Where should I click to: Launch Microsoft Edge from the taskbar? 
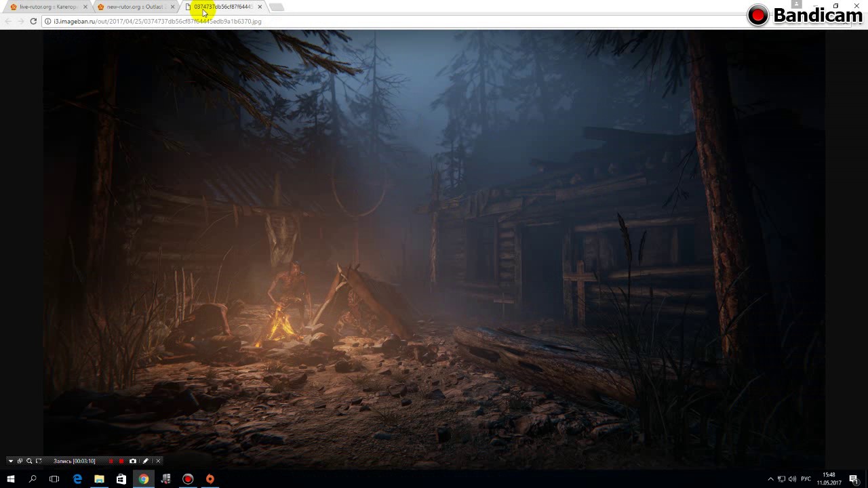[77, 479]
